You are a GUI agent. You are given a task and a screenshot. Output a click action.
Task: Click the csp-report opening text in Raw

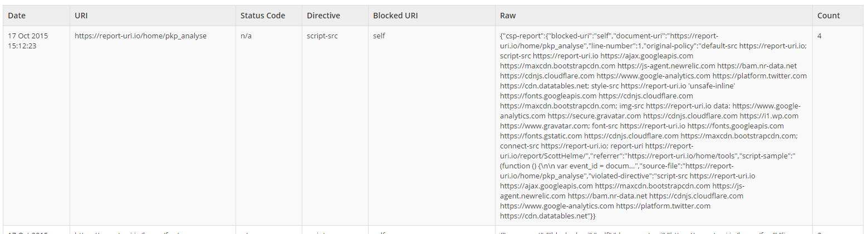click(x=522, y=36)
